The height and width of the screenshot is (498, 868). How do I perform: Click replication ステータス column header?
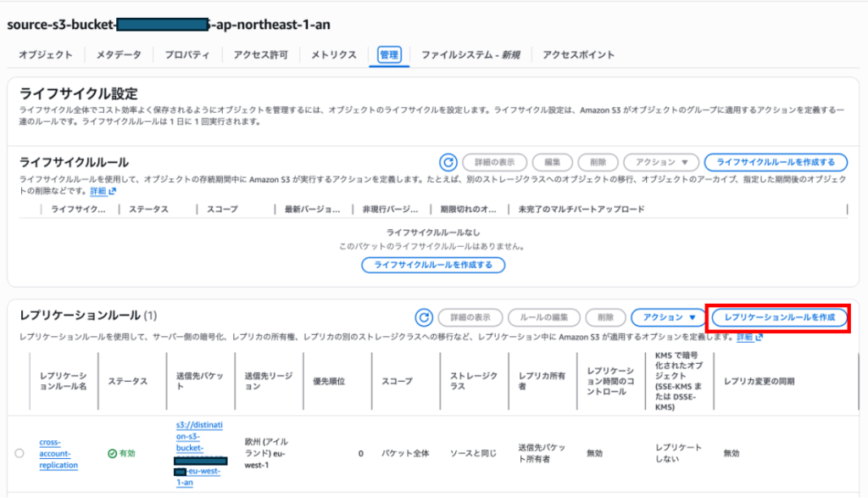[127, 381]
